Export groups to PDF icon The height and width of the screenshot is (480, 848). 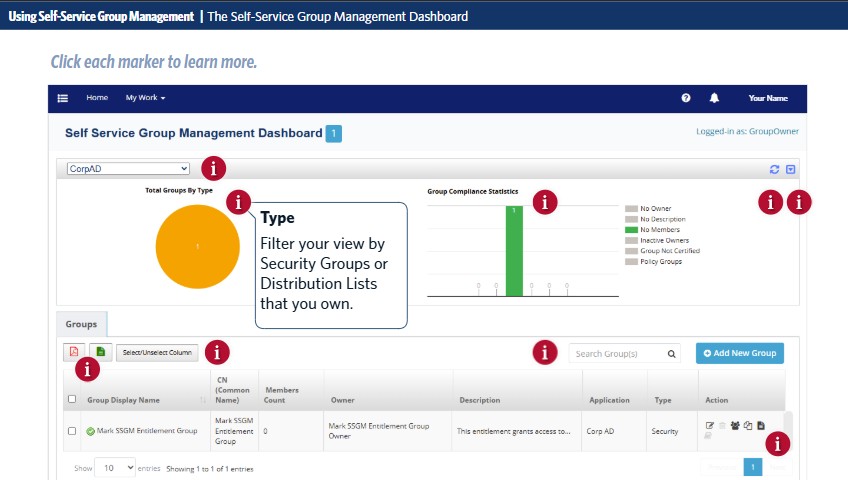74,352
